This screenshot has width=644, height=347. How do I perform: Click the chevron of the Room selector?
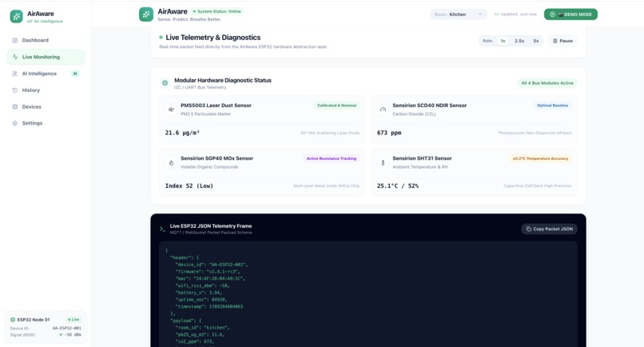click(x=479, y=14)
